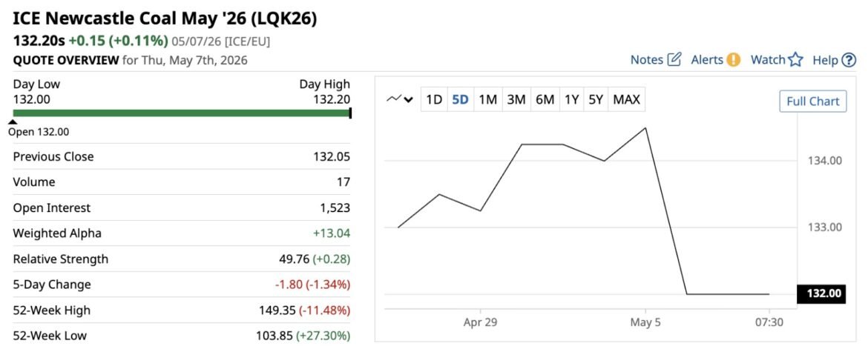868x352 pixels.
Task: Click the Notes link text
Action: point(647,60)
